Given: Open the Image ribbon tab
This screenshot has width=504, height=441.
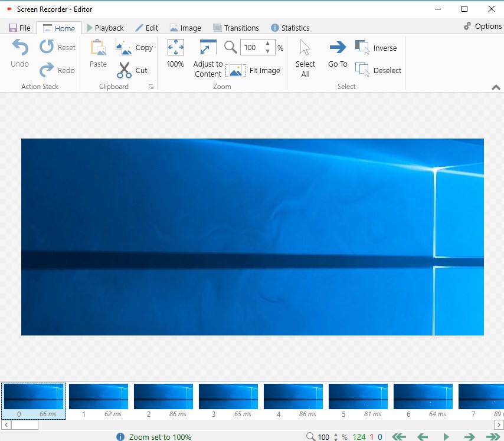Looking at the screenshot, I should [185, 28].
